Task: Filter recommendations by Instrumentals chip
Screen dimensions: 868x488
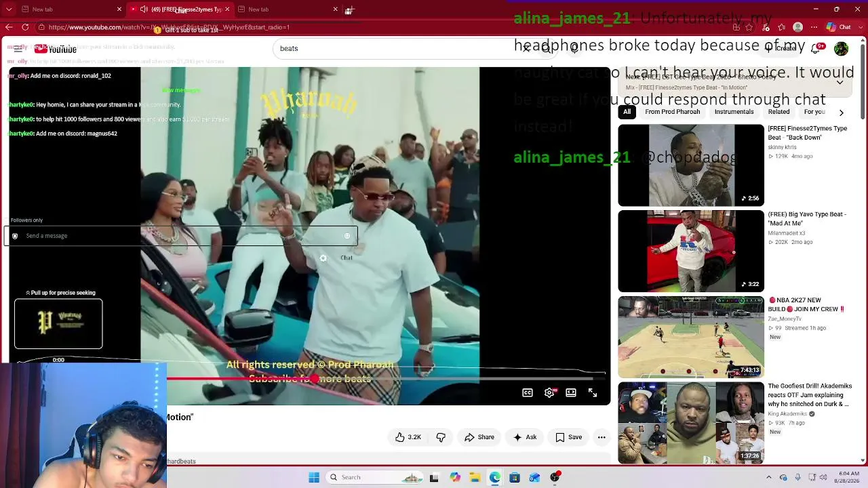Action: tap(734, 112)
